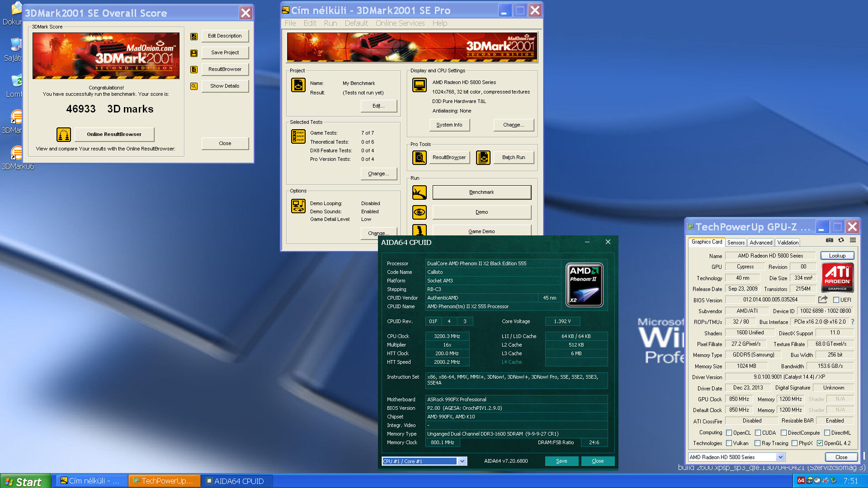Click the Benchmark run icon
Viewport: 868px width, 488px height.
419,192
